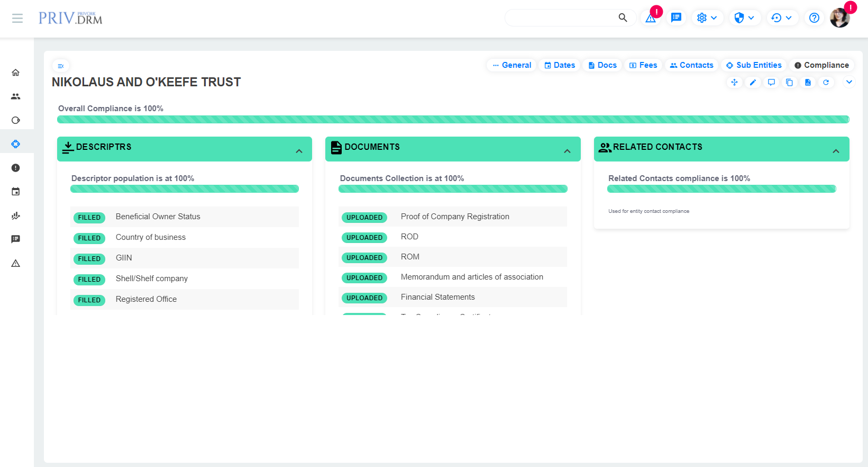Viewport: 868px width, 467px height.
Task: Switch to the Sub Entities tab
Action: (x=754, y=65)
